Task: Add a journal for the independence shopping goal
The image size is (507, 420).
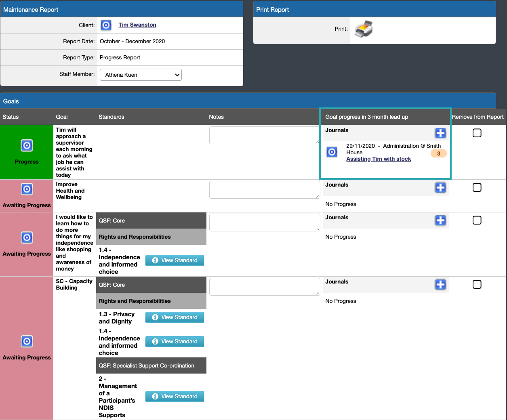Action: click(440, 220)
